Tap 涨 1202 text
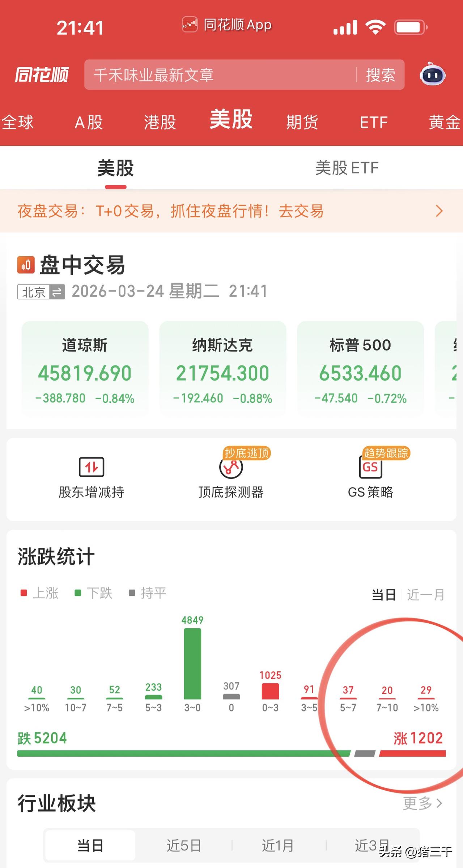Image resolution: width=463 pixels, height=868 pixels. (x=419, y=738)
